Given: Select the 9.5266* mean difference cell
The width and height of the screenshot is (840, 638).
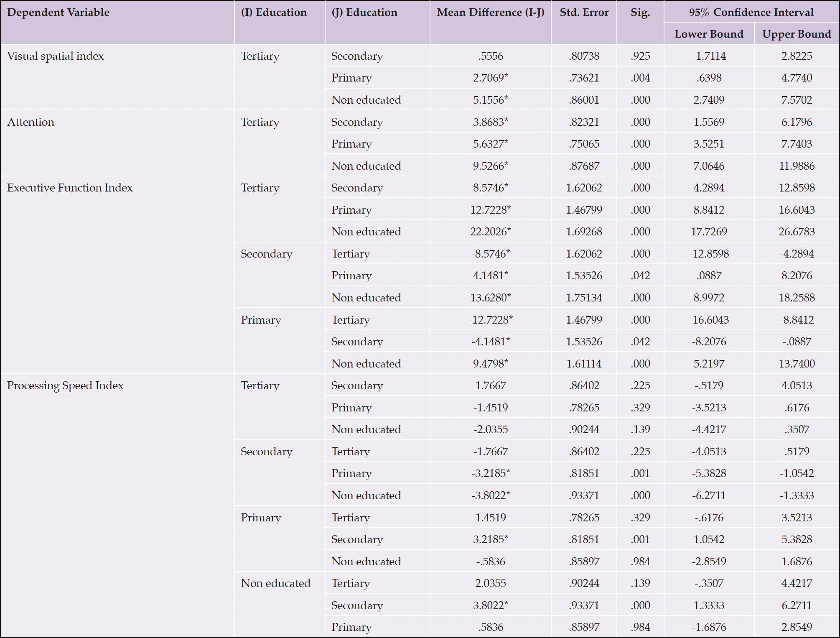Looking at the screenshot, I should tap(490, 166).
